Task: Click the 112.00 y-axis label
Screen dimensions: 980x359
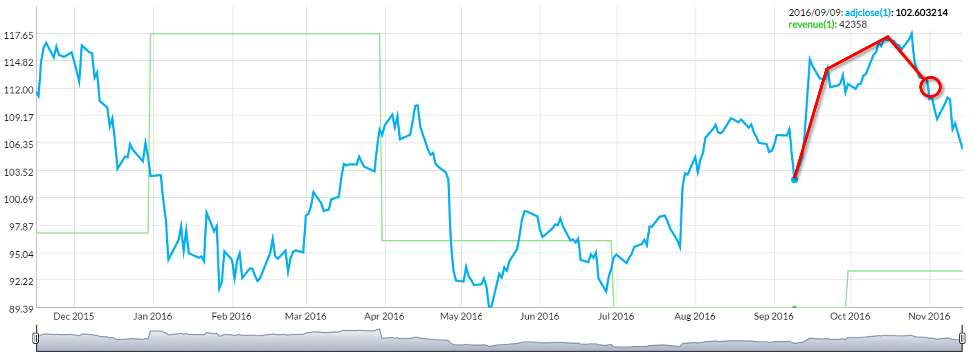Action: (19, 90)
